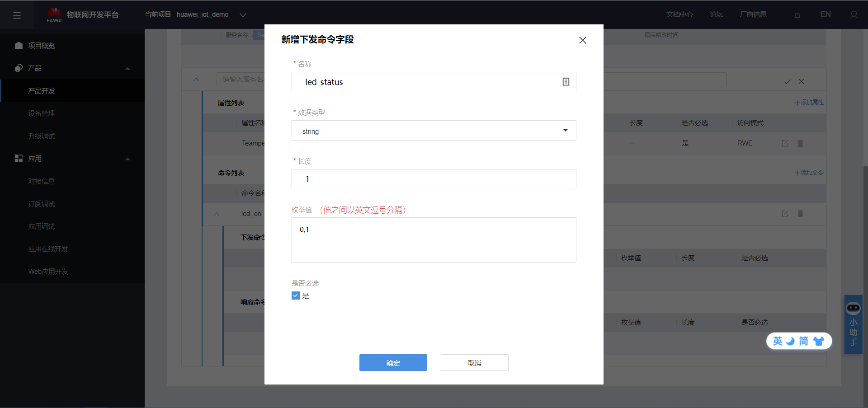Click the Huawei IoT platform logo

tap(54, 14)
